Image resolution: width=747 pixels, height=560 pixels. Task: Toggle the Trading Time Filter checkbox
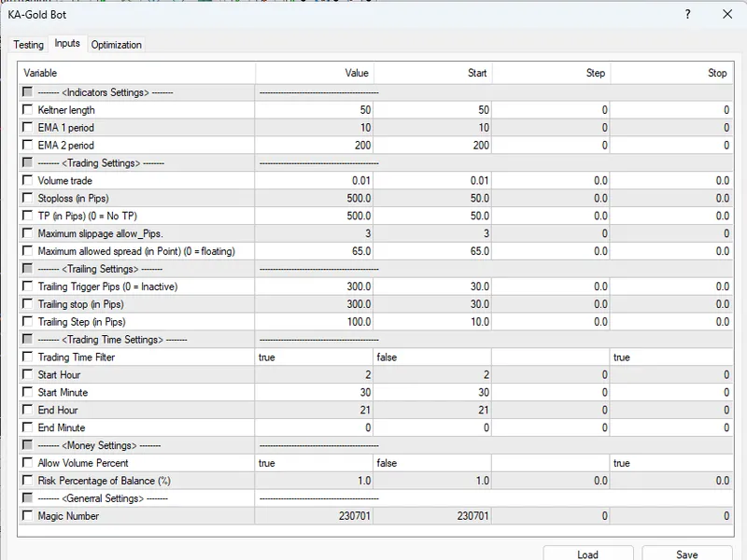[28, 357]
